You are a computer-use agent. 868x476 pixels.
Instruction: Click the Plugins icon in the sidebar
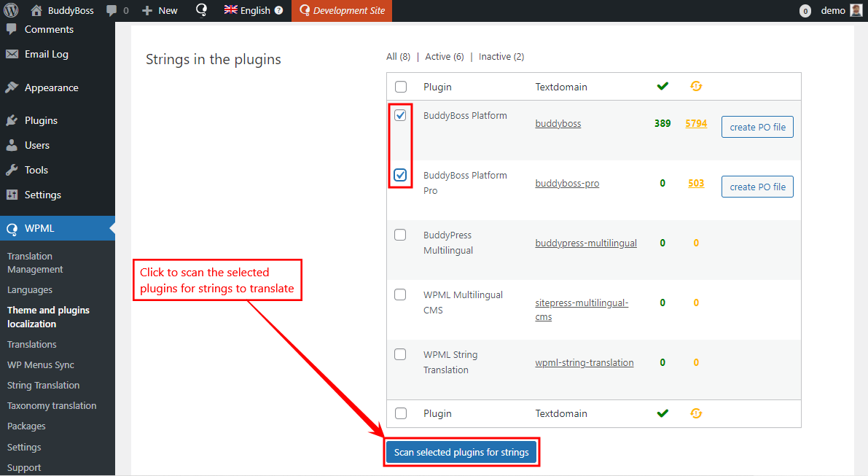[x=12, y=120]
